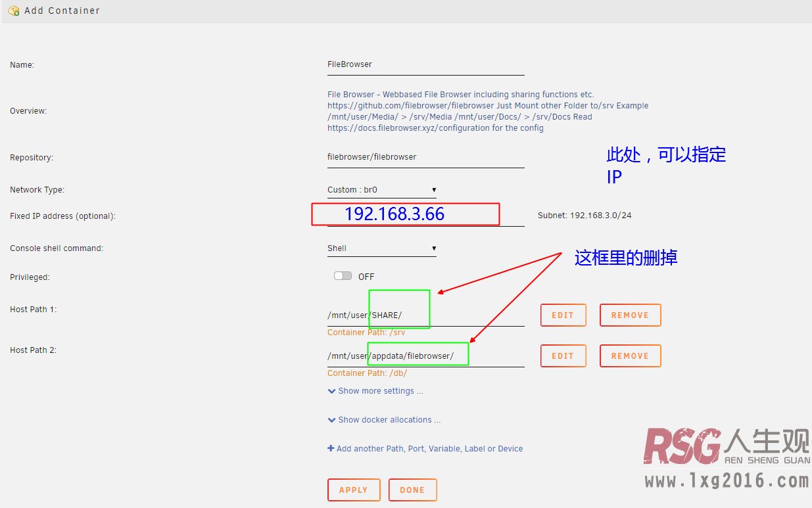This screenshot has width=812, height=508.
Task: Toggle the Privileged switch
Action: (x=343, y=276)
